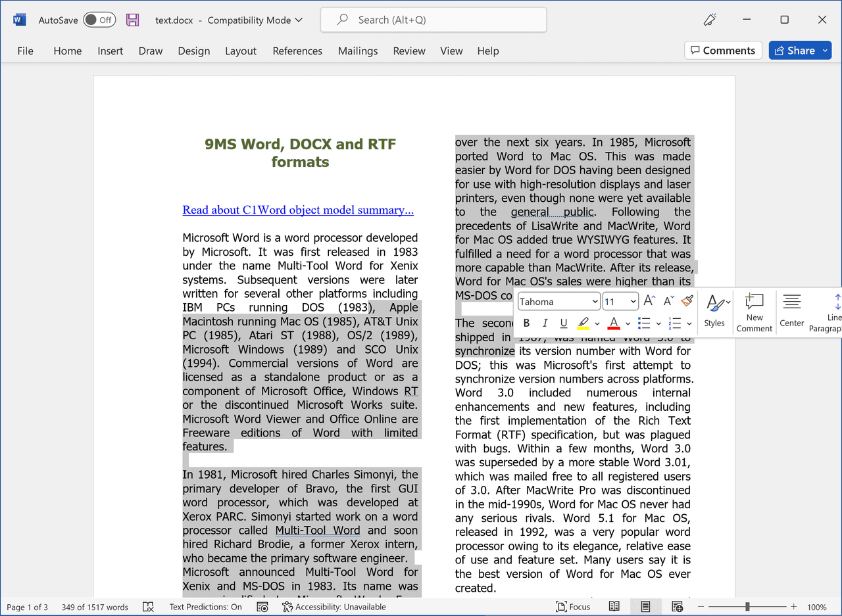Click the Save icon in title bar
Image resolution: width=842 pixels, height=616 pixels.
tap(133, 20)
